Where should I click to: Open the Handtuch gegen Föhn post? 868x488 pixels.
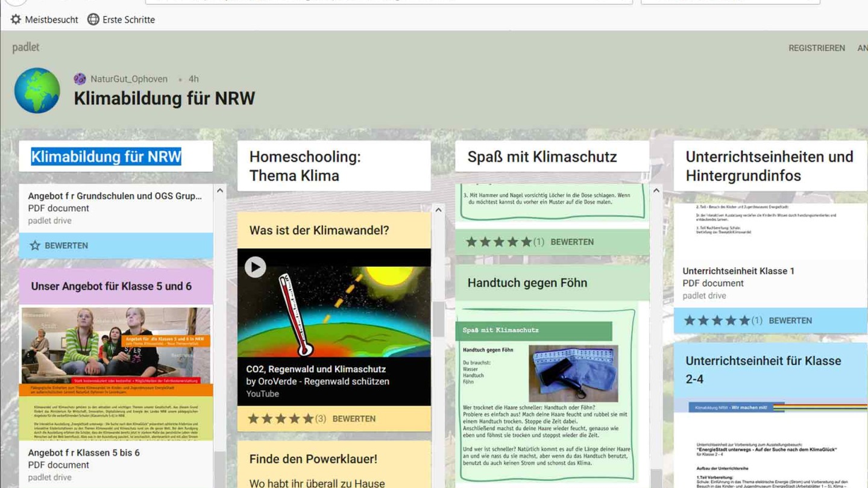[x=527, y=283]
